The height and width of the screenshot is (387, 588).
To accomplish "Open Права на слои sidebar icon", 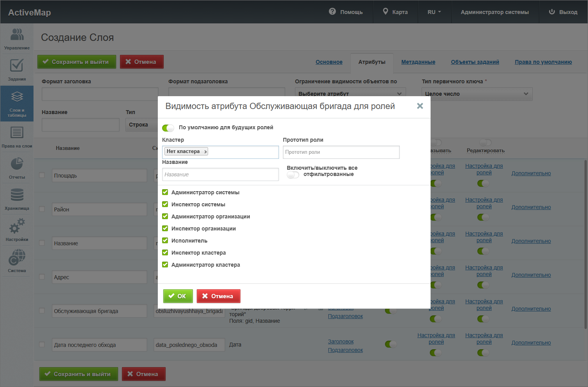I will pyautogui.click(x=17, y=137).
